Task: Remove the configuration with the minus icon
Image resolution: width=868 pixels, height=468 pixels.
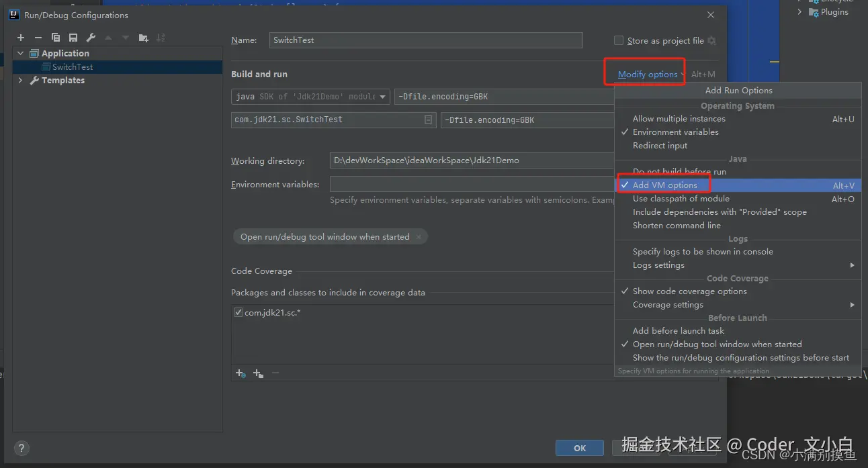Action: click(x=38, y=38)
